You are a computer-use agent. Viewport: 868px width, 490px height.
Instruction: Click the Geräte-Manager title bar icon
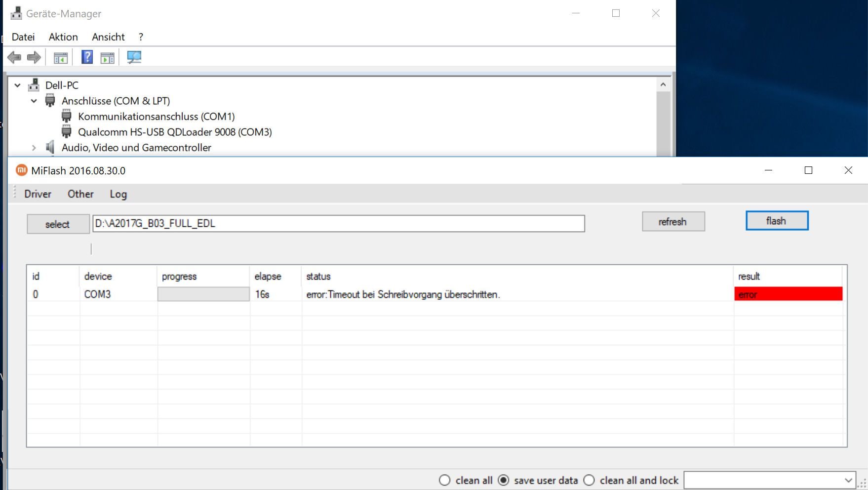click(x=16, y=13)
